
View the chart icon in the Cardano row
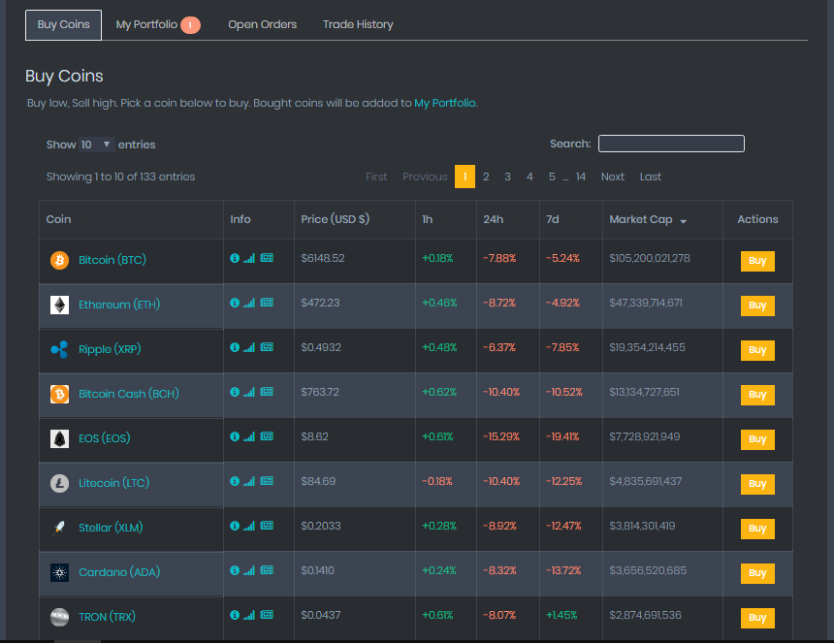click(x=249, y=570)
